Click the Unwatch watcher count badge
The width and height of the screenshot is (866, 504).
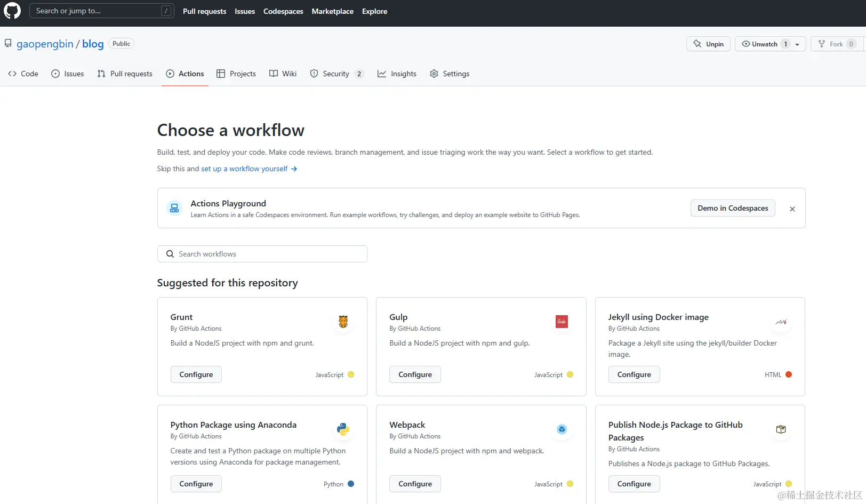click(785, 44)
